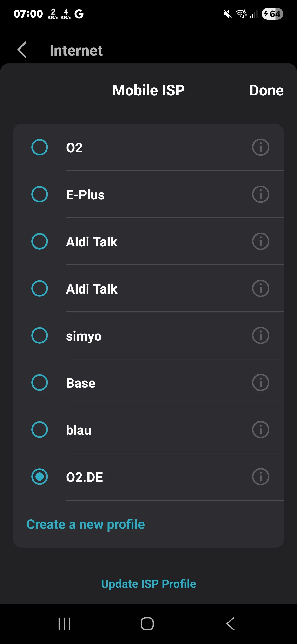Click the Create a new profile link
This screenshot has height=644, width=297.
pos(86,524)
